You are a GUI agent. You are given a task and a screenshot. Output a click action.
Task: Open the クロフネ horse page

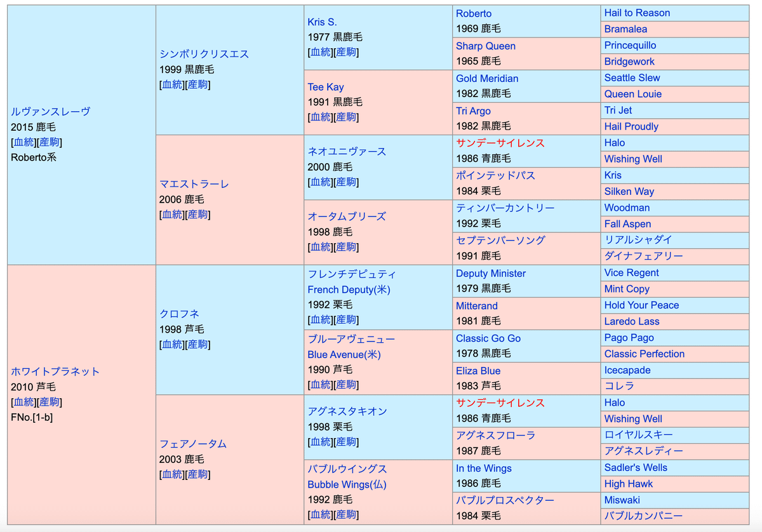[179, 314]
